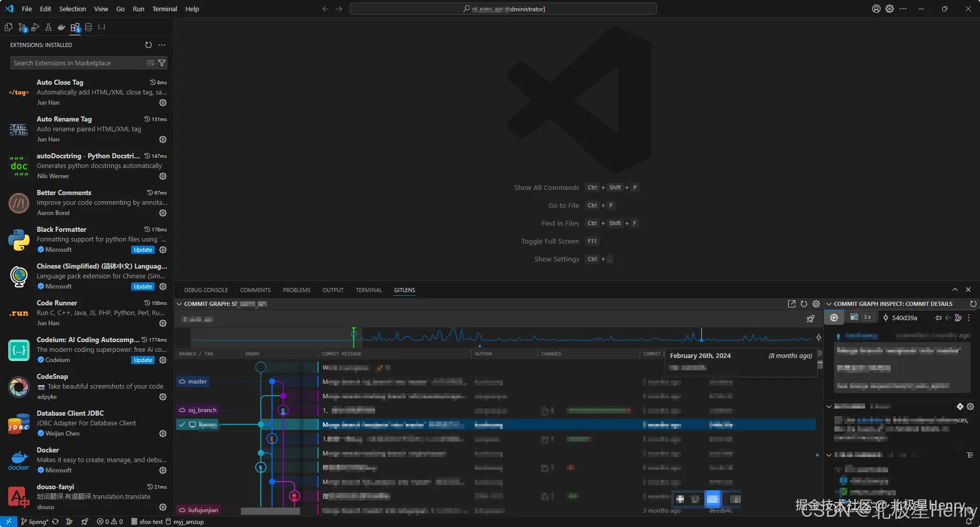Go forward using title bar arrow

coord(339,9)
